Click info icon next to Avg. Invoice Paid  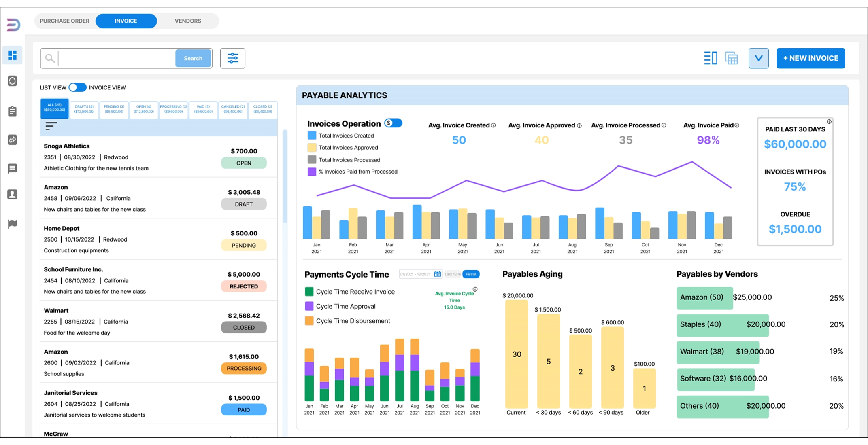(x=737, y=125)
